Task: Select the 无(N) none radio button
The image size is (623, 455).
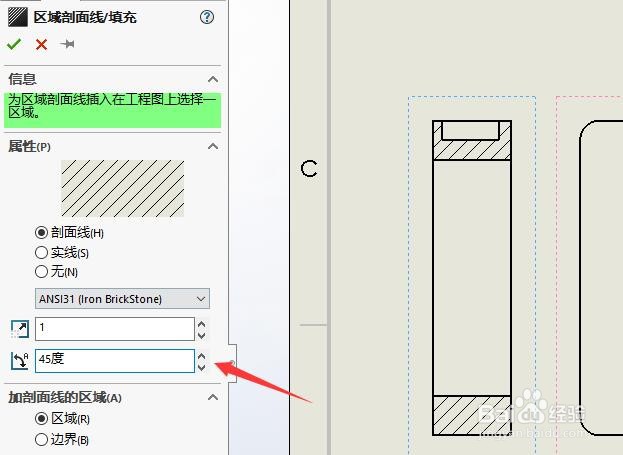Action: (x=41, y=272)
